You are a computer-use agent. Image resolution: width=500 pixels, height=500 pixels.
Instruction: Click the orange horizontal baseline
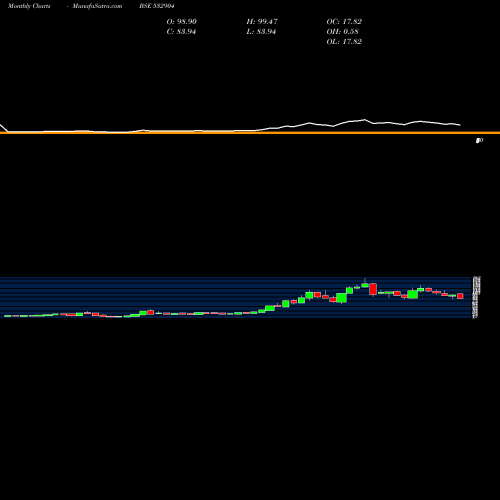[x=250, y=133]
